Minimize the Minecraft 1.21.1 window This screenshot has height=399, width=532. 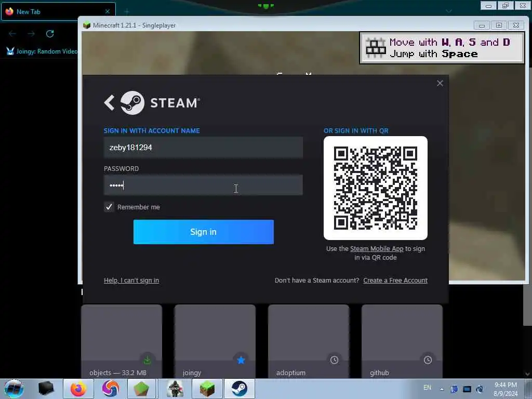pyautogui.click(x=482, y=25)
